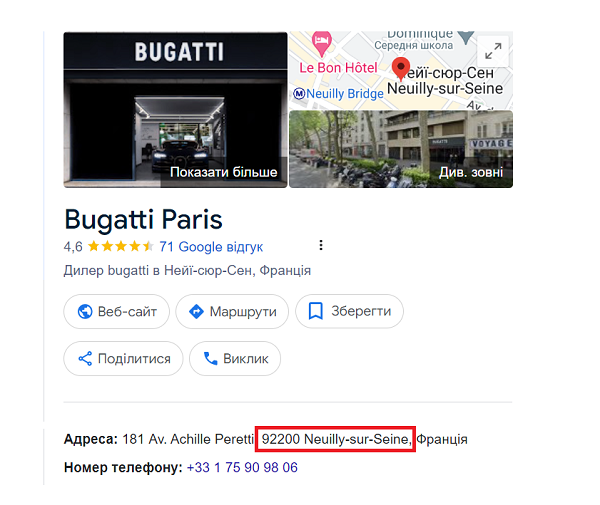
Task: Click the Поділитися share button
Action: (123, 358)
